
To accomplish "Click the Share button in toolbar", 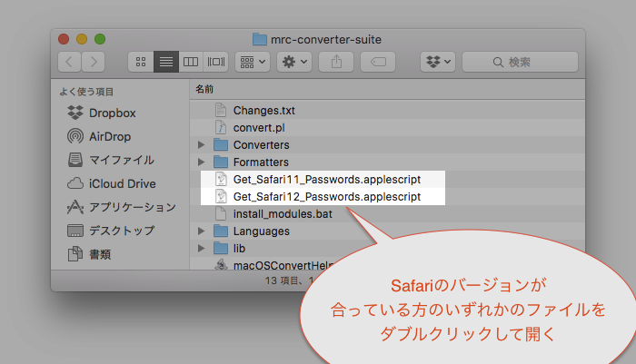I will 335,62.
